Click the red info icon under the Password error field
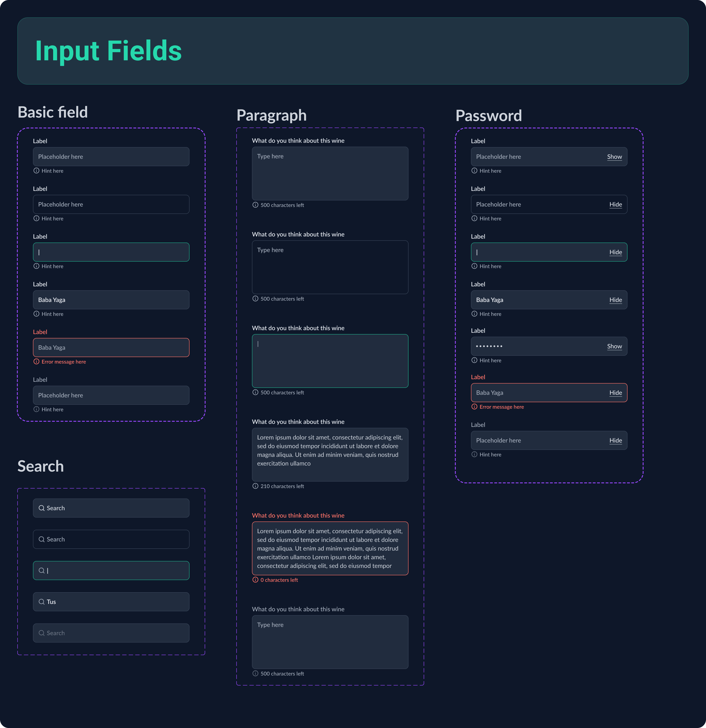The height and width of the screenshot is (728, 706). coord(474,407)
